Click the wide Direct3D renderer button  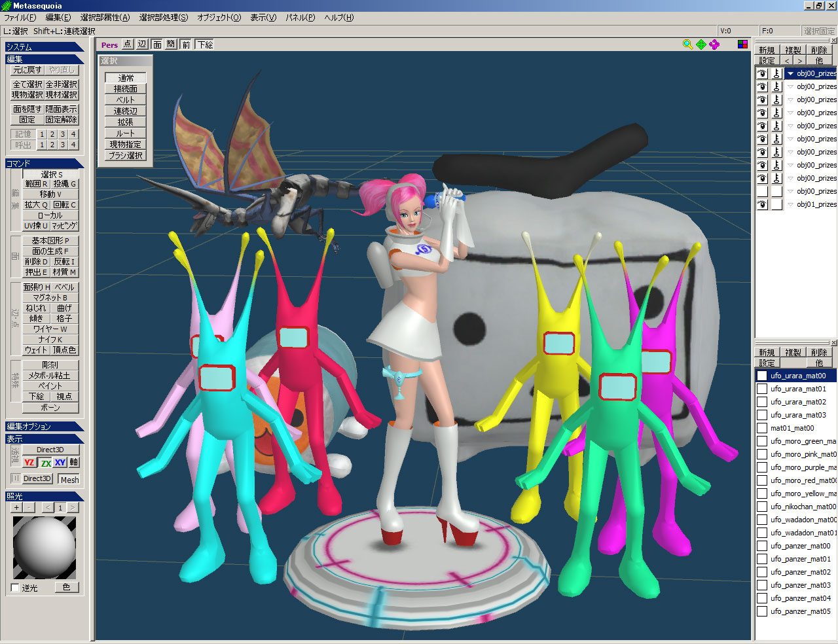50,450
